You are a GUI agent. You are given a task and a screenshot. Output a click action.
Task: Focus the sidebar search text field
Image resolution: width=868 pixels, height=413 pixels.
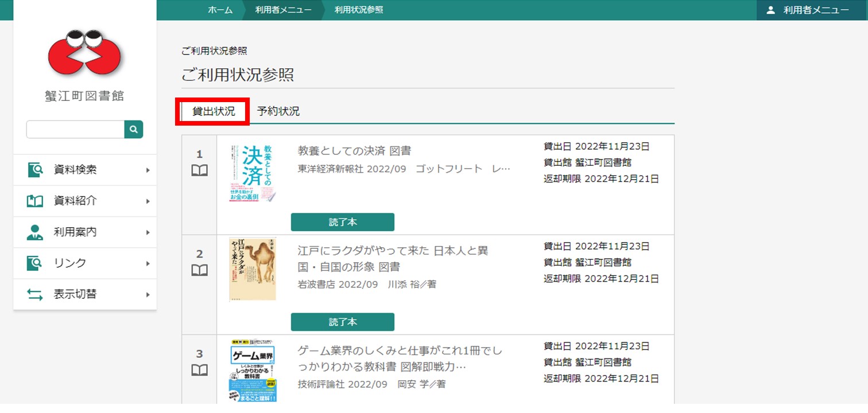coord(75,130)
